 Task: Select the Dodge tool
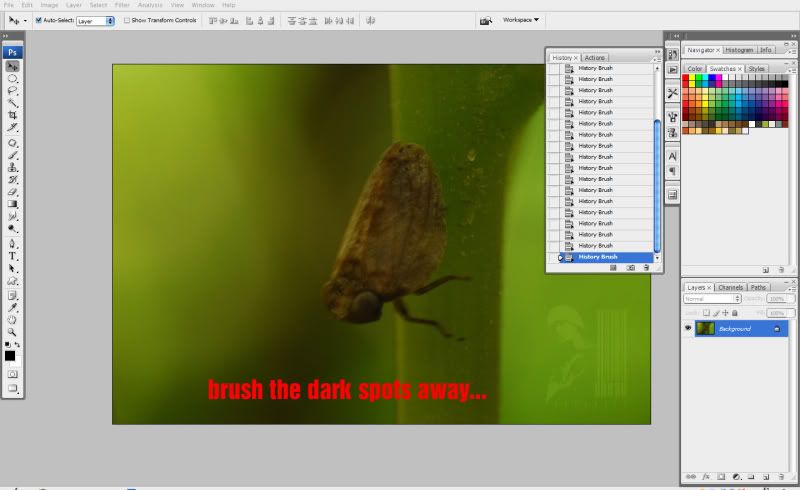[12, 229]
